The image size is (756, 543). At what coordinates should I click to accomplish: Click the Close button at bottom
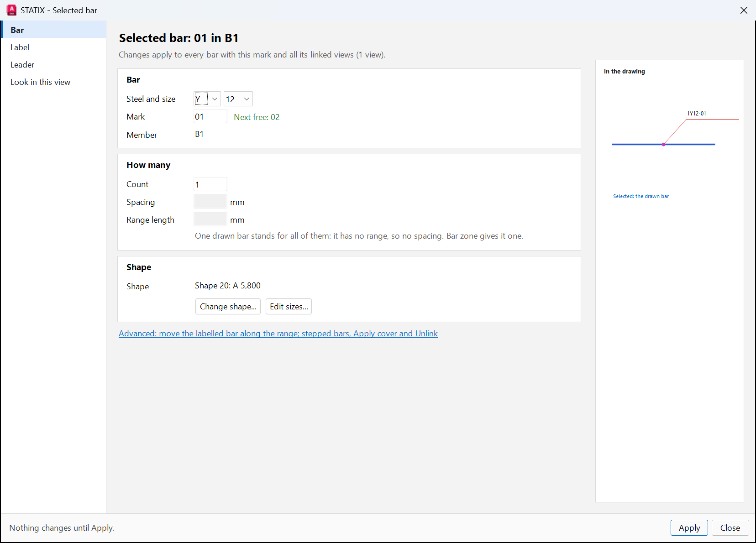point(730,528)
